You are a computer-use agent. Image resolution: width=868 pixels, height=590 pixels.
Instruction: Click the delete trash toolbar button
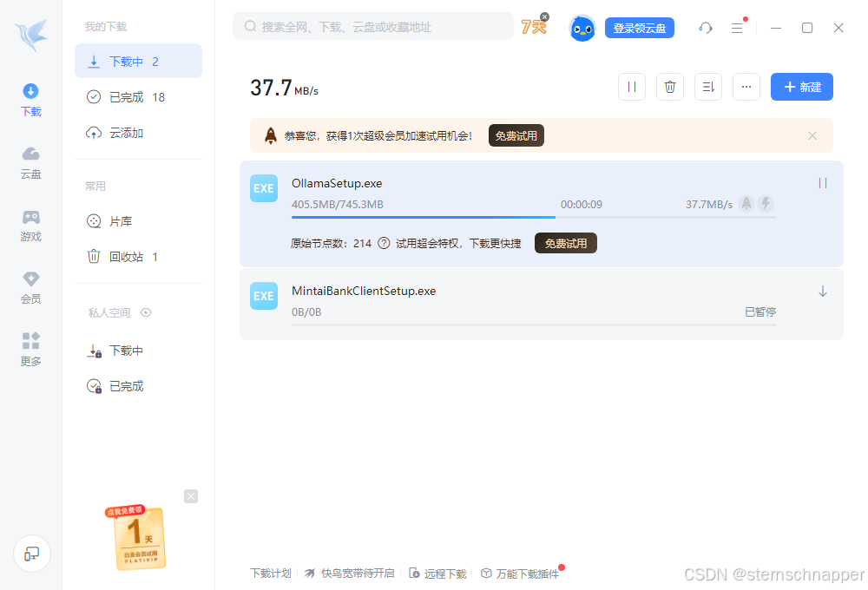tap(670, 87)
